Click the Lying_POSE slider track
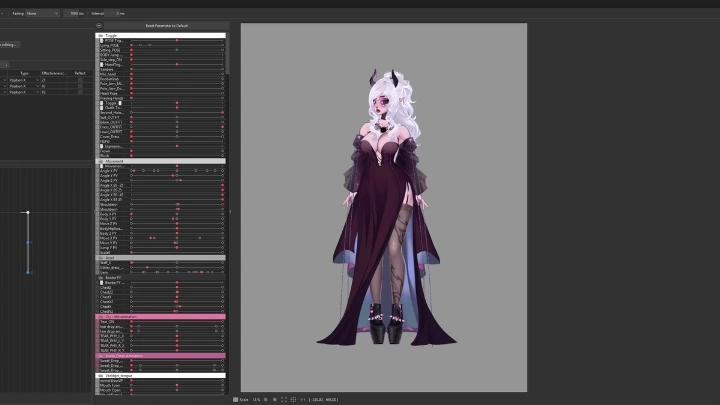This screenshot has height=405, width=720. 177,45
